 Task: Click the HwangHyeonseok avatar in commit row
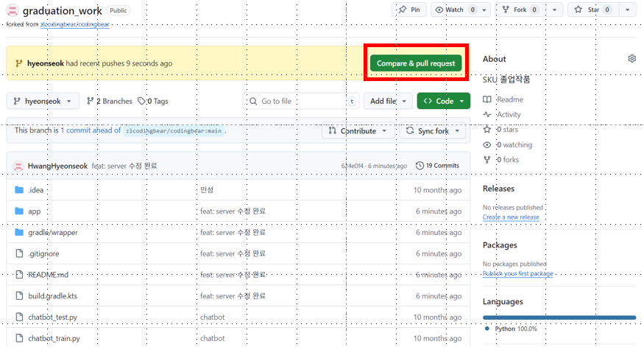pyautogui.click(x=18, y=166)
